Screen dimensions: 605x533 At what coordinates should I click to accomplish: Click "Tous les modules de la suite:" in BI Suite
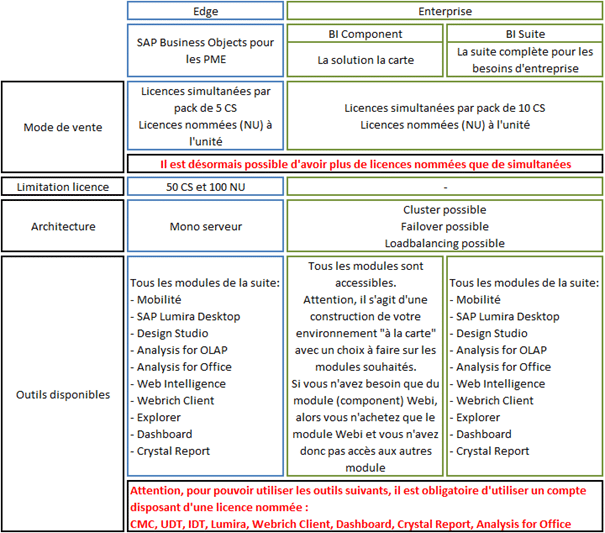[x=524, y=283]
